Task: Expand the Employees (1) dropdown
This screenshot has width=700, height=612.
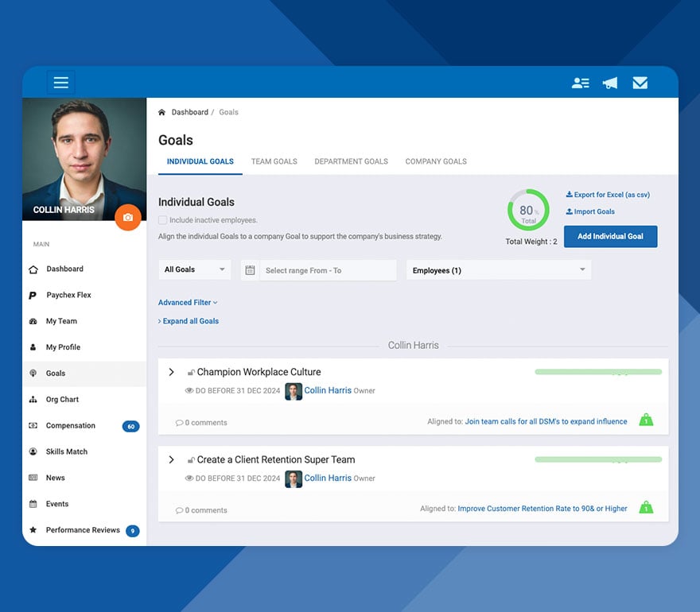Action: 499,270
